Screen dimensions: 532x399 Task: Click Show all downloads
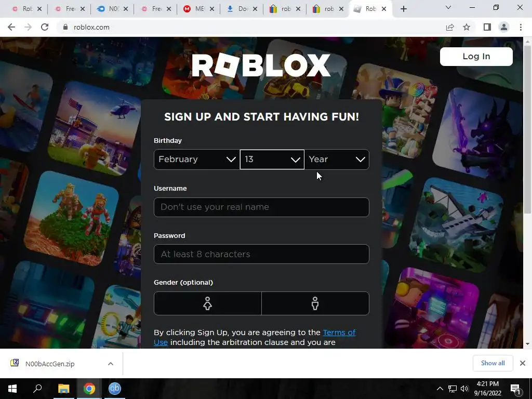[493, 363]
